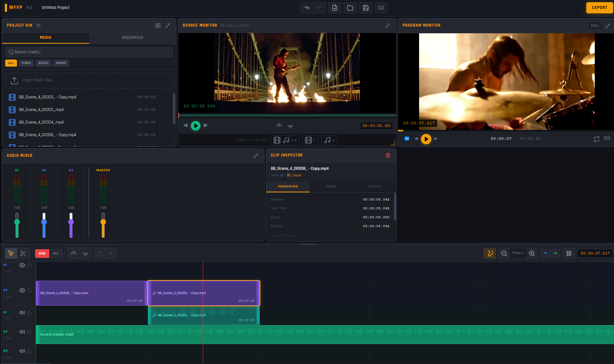Screen dimensions: 614x364
Task: Open the keyboard shortcuts icon in top toolbar
Action: pyautogui.click(x=381, y=7)
